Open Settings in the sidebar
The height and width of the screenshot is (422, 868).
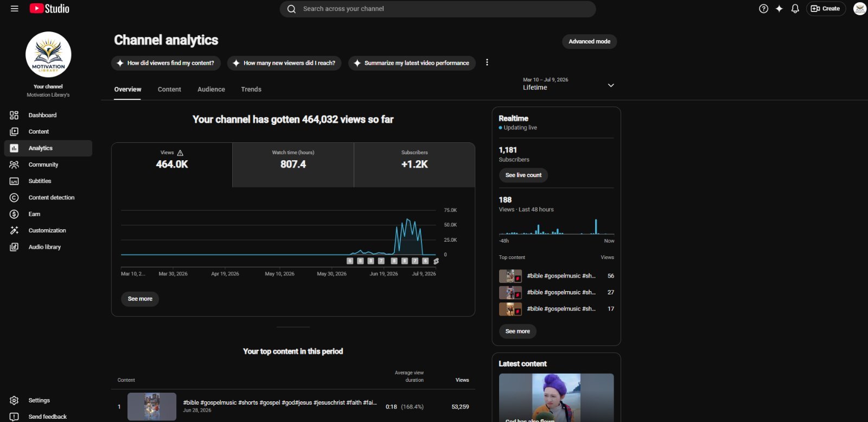(48, 400)
